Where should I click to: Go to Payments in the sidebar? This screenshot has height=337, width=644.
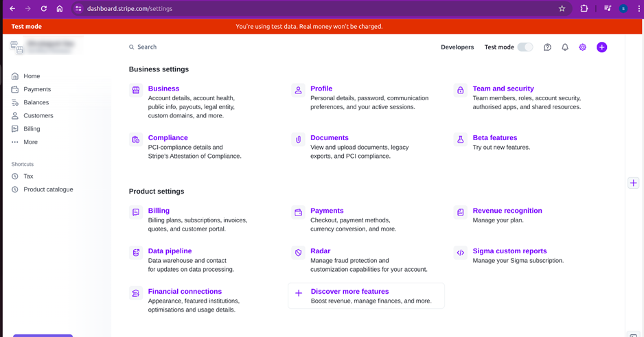point(37,89)
